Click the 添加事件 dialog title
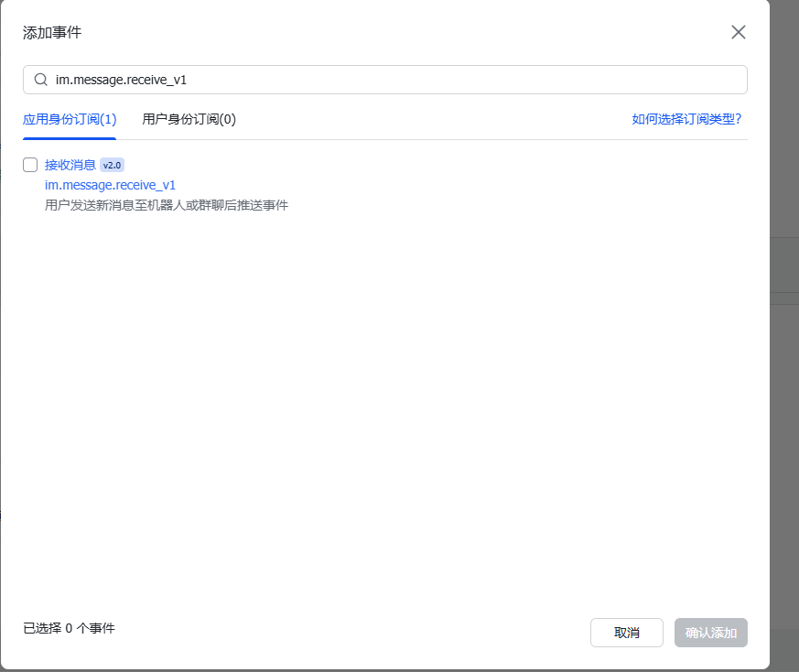 pos(52,33)
